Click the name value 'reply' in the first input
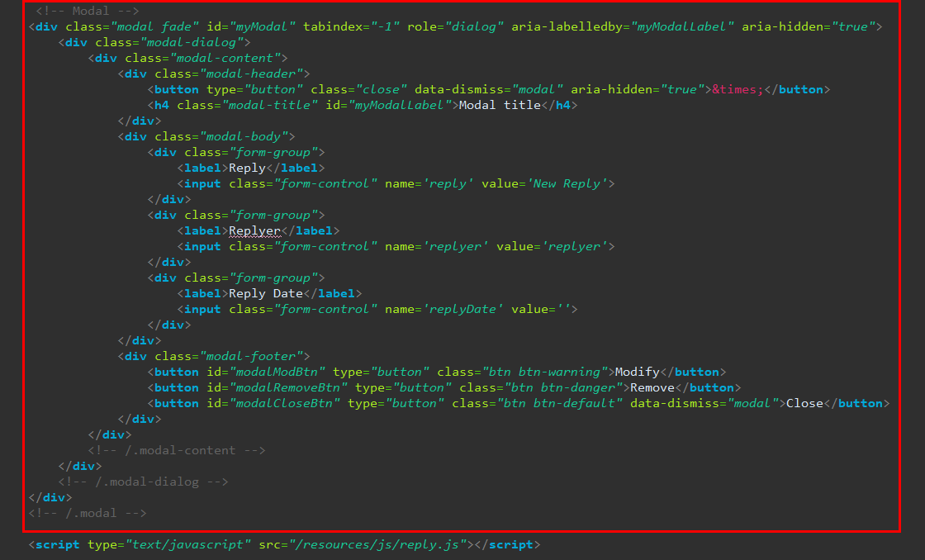Screen dimensions: 925x560 [448, 183]
